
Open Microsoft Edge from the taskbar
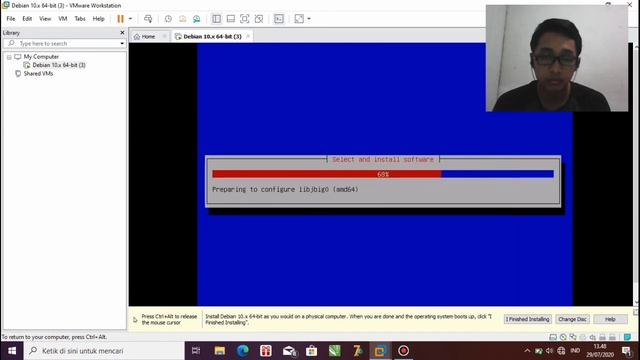tap(243, 351)
